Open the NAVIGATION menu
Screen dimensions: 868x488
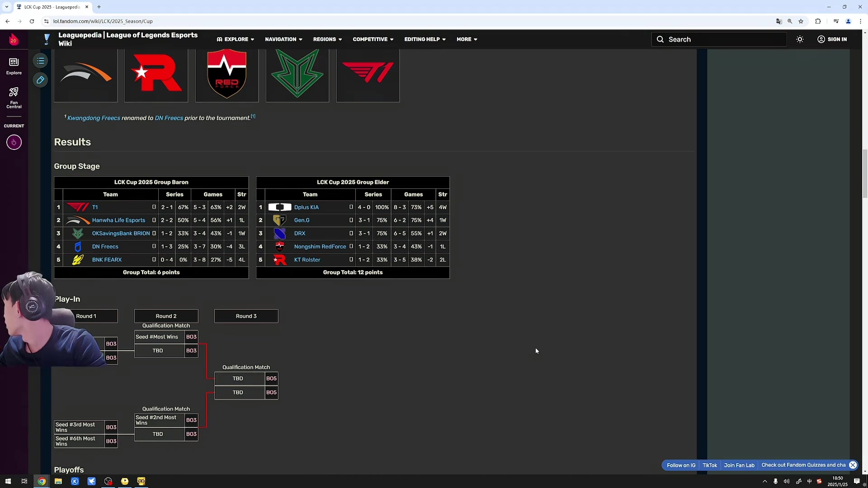coord(283,39)
